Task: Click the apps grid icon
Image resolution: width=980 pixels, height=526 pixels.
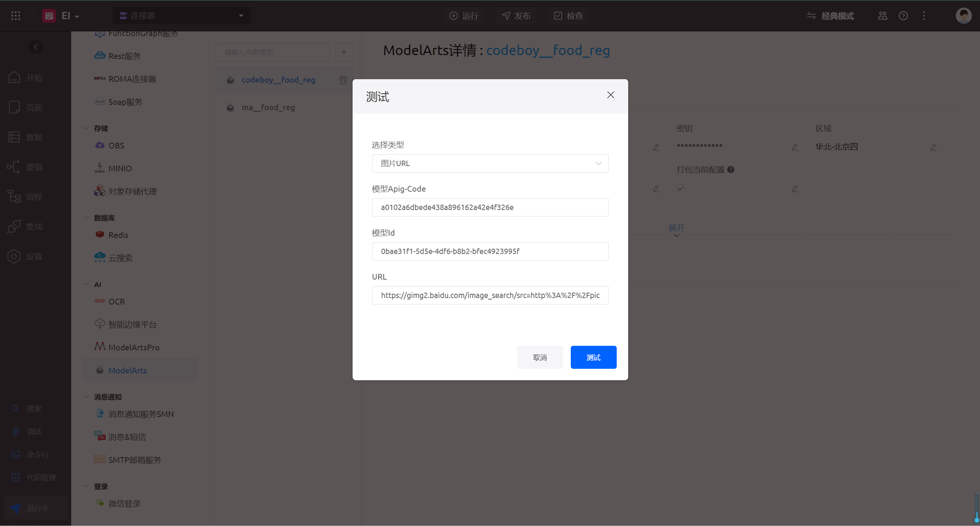Action: click(x=16, y=16)
